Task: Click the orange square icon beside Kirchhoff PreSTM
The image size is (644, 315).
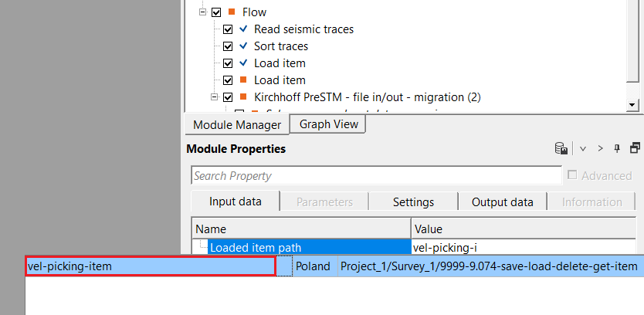Action: coord(244,97)
